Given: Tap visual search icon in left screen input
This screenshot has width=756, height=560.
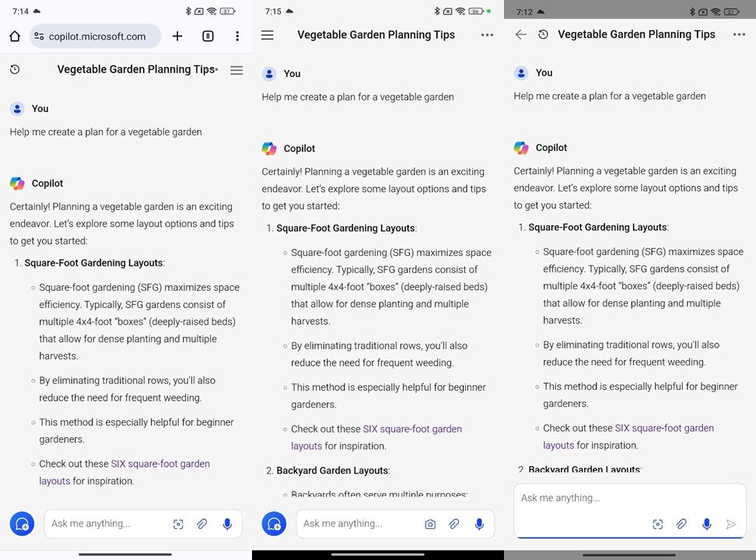Looking at the screenshot, I should click(178, 524).
